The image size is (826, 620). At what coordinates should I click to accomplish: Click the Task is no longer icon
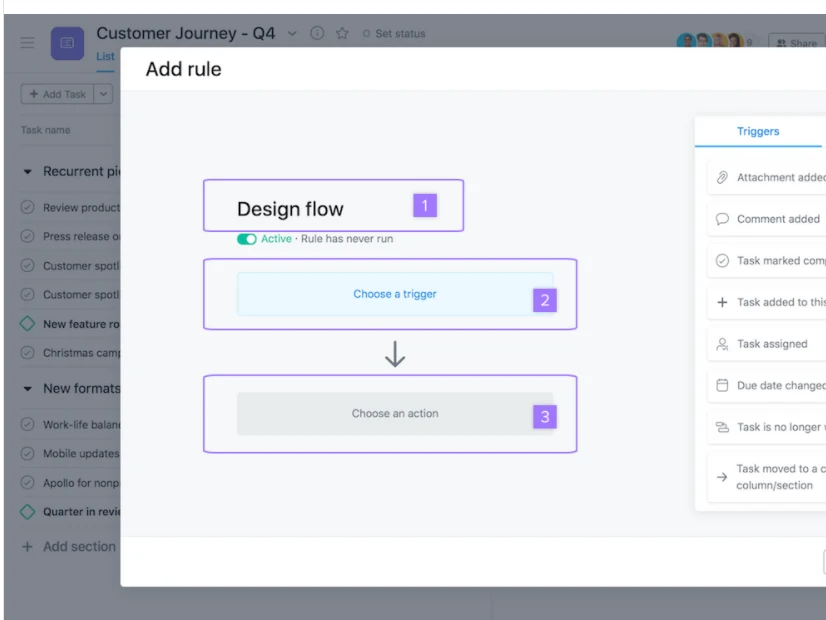[722, 427]
